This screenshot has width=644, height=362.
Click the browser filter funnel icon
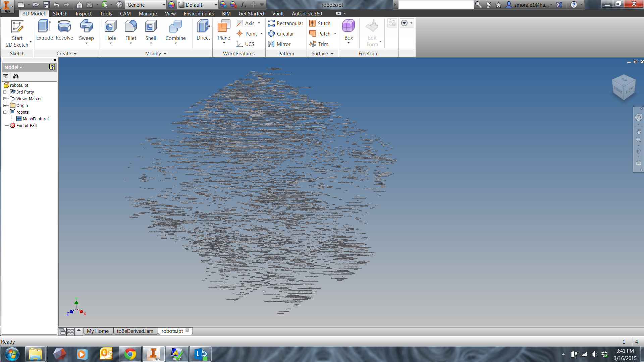[x=6, y=76]
